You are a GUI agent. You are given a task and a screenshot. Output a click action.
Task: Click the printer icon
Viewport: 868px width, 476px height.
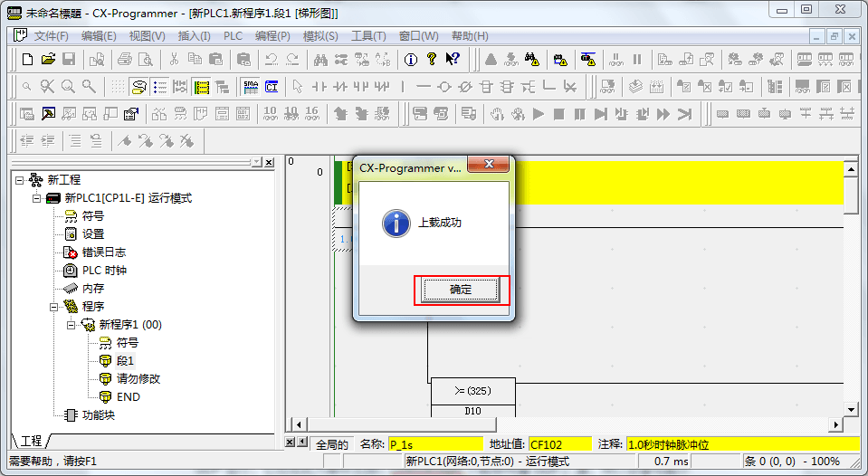pyautogui.click(x=125, y=59)
